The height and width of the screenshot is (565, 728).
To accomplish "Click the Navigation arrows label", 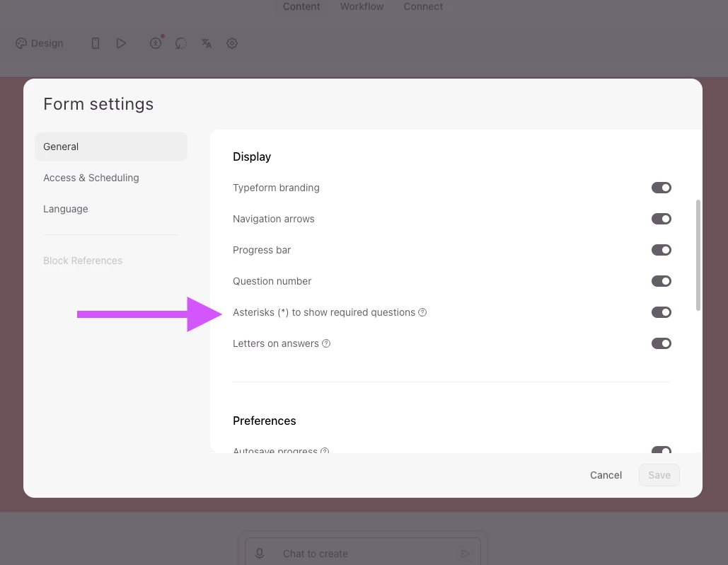I will click(274, 219).
